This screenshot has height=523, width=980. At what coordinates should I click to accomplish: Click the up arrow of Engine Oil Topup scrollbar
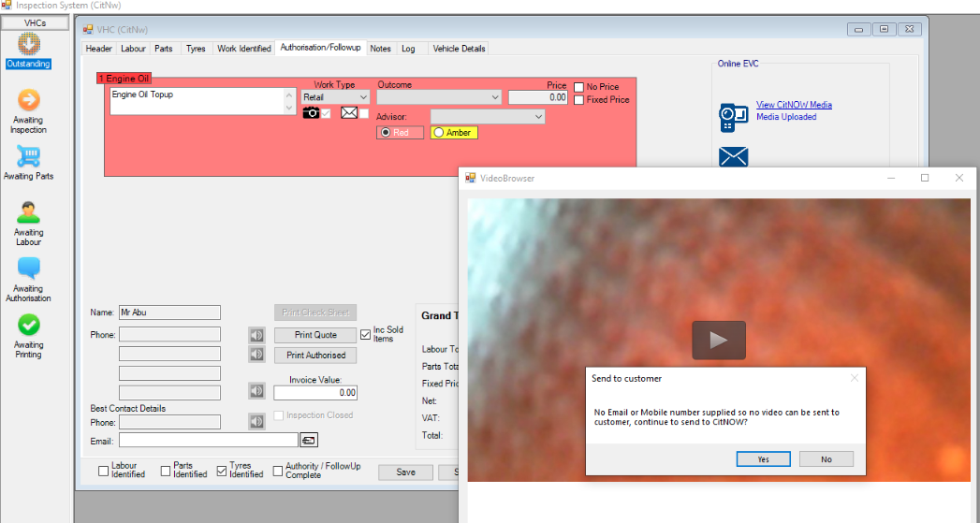(x=288, y=94)
